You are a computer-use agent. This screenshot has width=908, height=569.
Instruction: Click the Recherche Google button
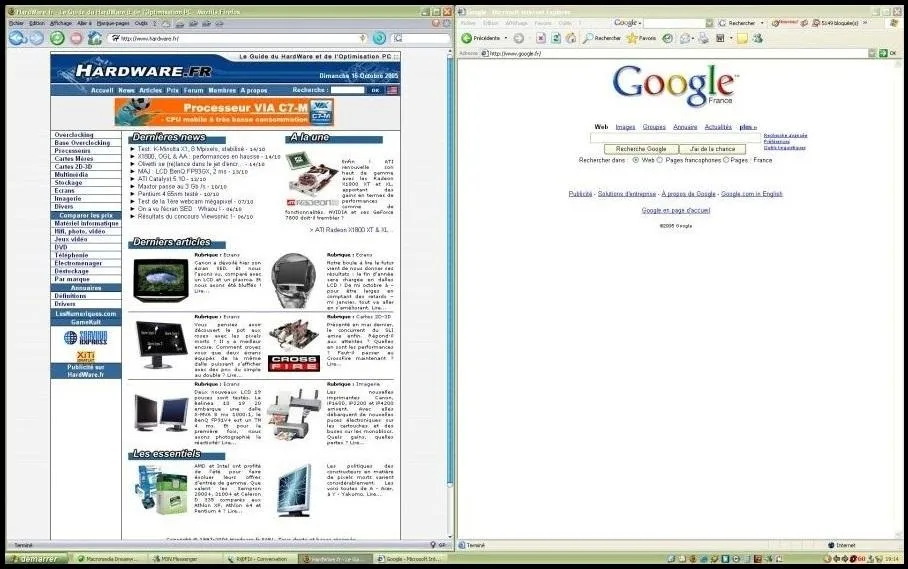pyautogui.click(x=641, y=149)
